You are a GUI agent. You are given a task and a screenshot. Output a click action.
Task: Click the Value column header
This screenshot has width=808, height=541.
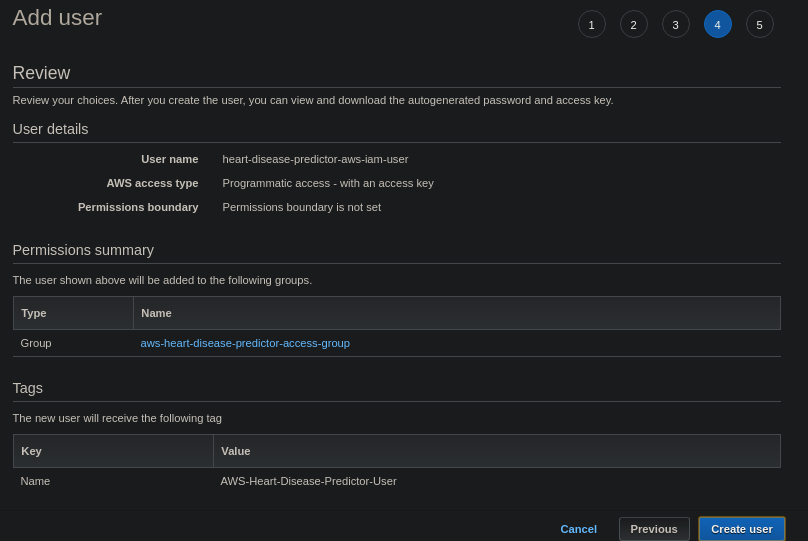pyautogui.click(x=235, y=451)
